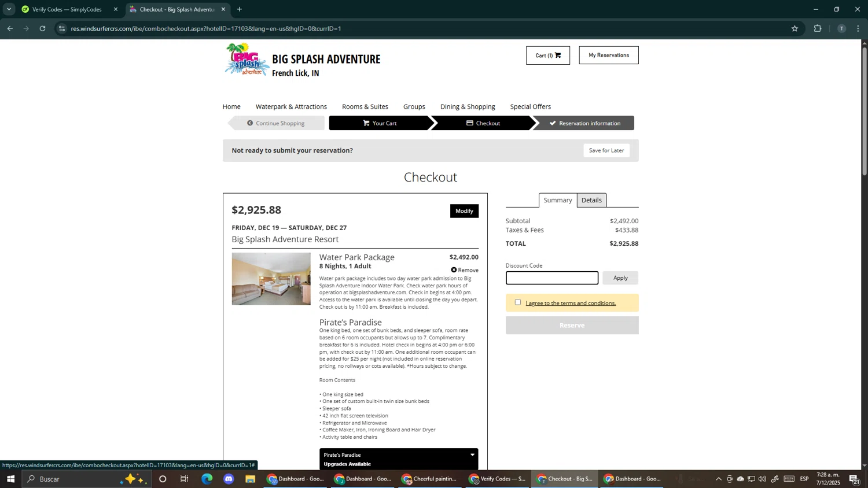Open the volume control
This screenshot has width=868, height=488.
click(762, 479)
